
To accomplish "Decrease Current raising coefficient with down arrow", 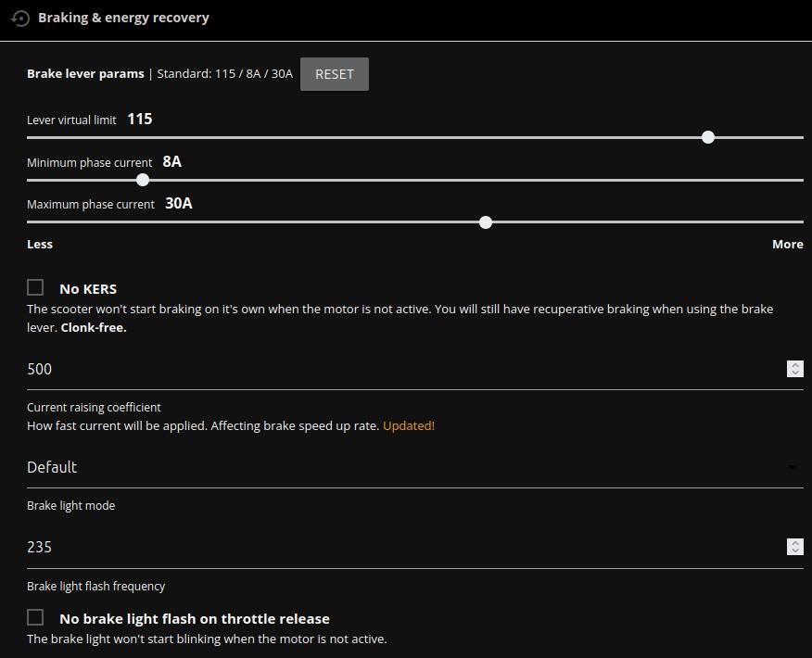I will tap(795, 373).
